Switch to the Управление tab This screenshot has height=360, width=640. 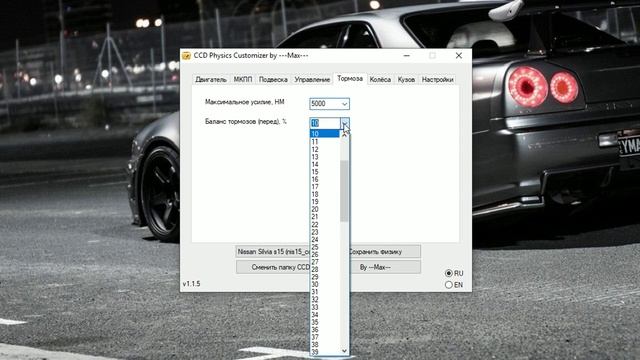(x=312, y=80)
